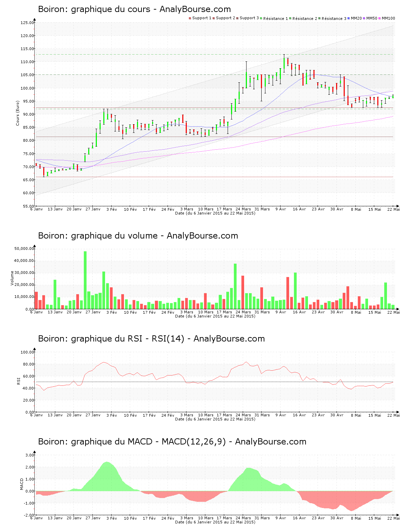
Task: Click the tallest green volume bar
Action: coord(85,280)
